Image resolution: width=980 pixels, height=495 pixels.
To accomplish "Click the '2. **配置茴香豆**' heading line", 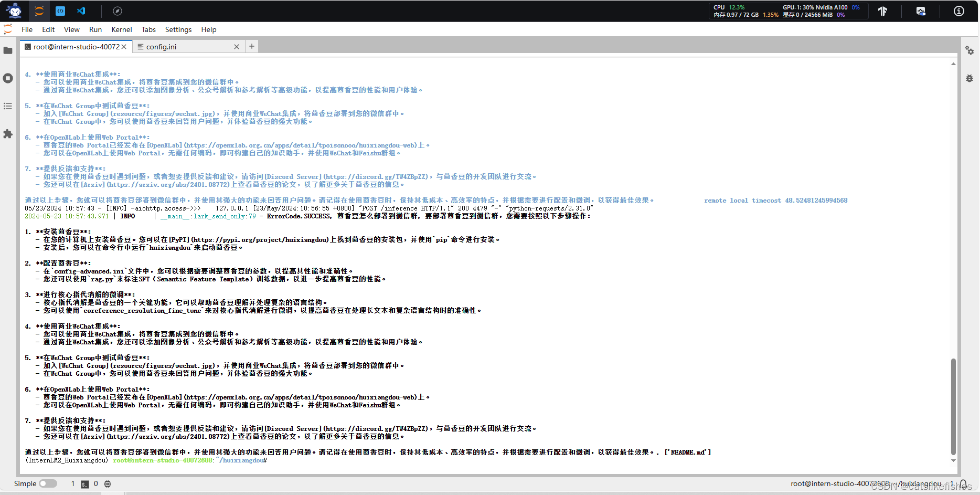I will tap(58, 264).
